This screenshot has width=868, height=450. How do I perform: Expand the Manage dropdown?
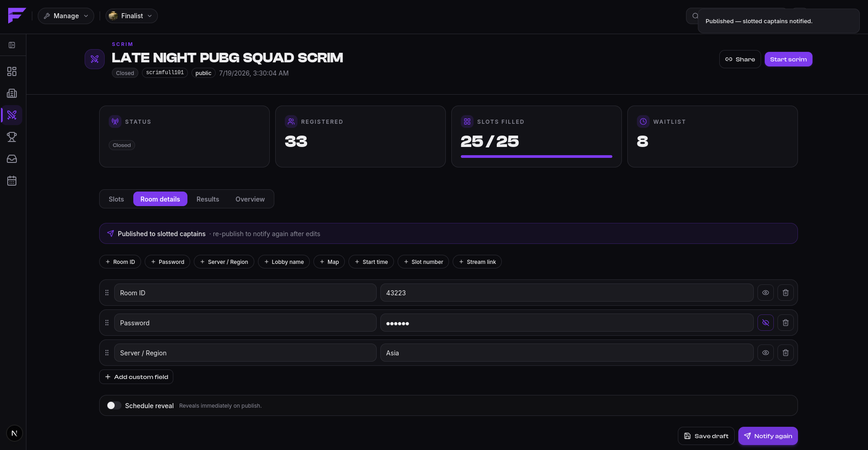(x=66, y=16)
